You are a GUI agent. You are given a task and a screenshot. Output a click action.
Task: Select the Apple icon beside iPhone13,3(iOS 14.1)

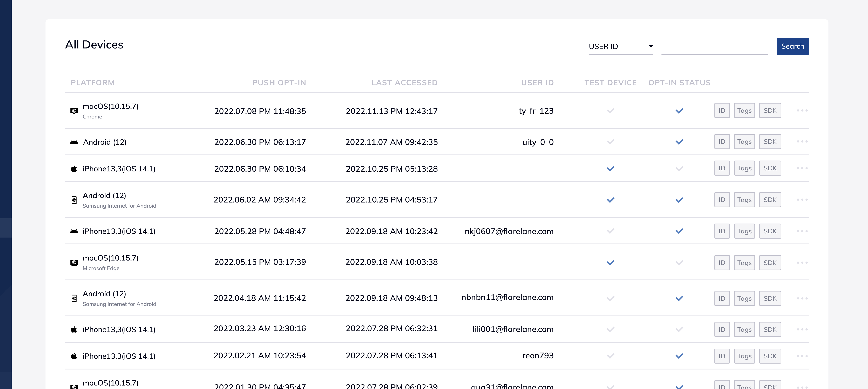74,168
